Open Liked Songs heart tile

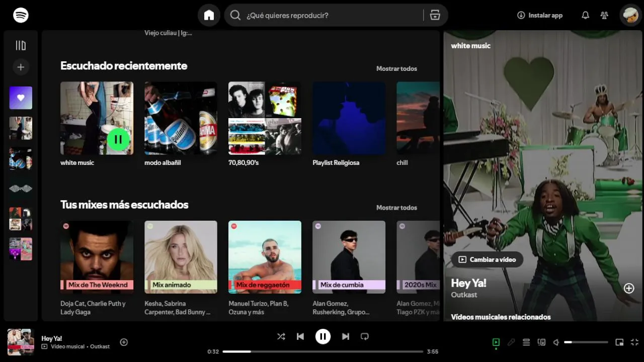tap(21, 98)
